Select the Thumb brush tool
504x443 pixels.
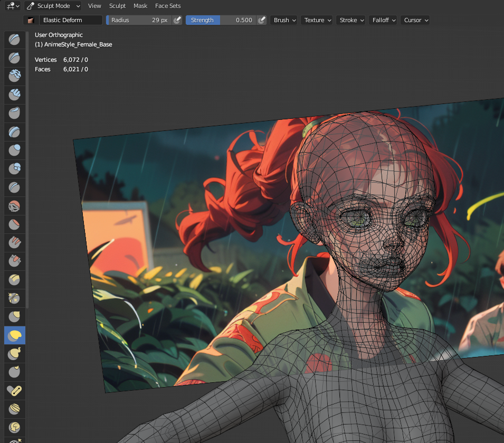14,372
